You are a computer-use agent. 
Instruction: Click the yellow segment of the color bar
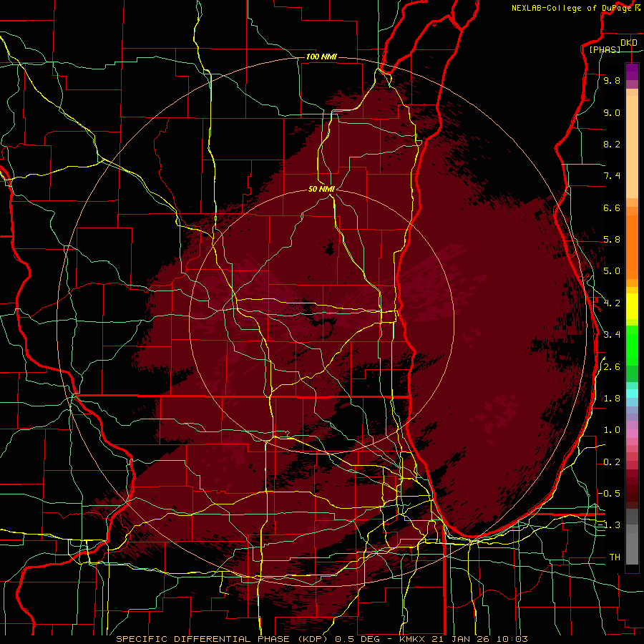[632, 306]
